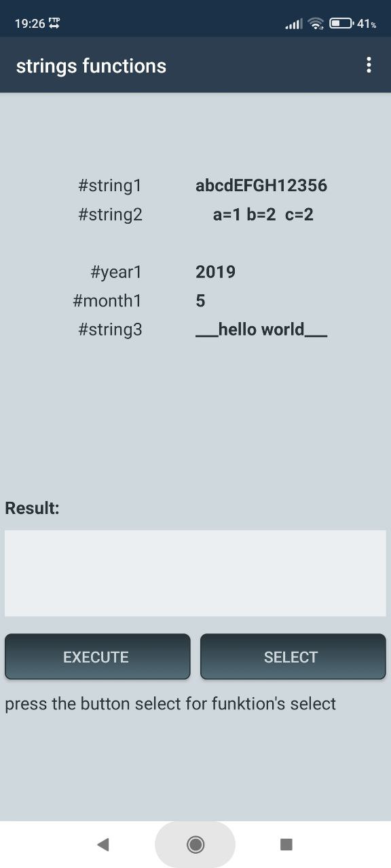Click inside the Result output box
The width and height of the screenshot is (391, 868).
point(195,573)
